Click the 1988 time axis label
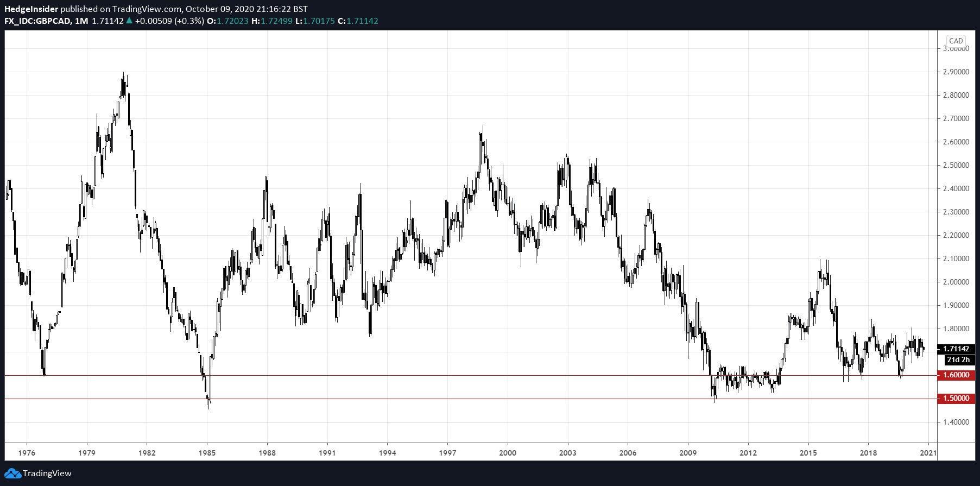Image resolution: width=980 pixels, height=486 pixels. tap(267, 453)
